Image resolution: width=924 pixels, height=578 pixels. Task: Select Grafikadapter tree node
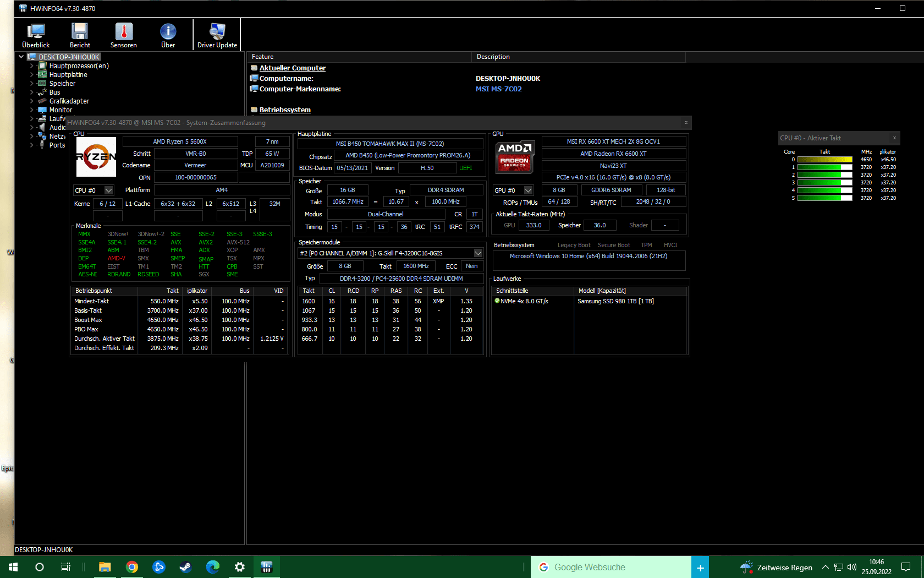[x=69, y=101]
